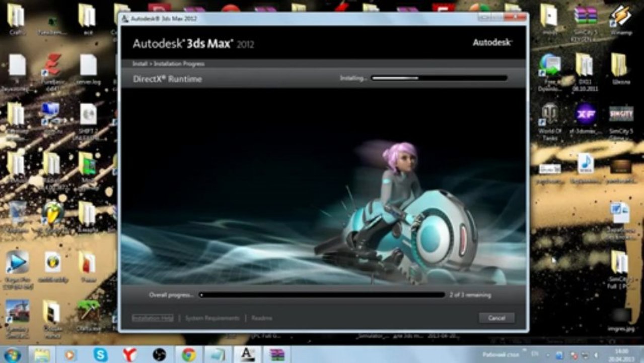
Task: Open Skype from the taskbar
Action: 100,354
